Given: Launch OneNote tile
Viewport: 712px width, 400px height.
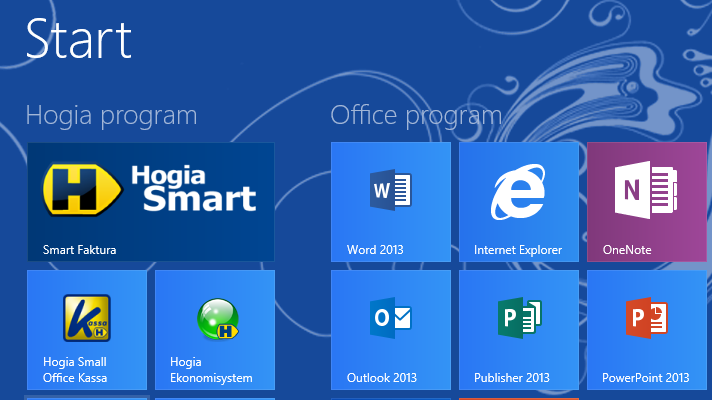Looking at the screenshot, I should pos(647,202).
